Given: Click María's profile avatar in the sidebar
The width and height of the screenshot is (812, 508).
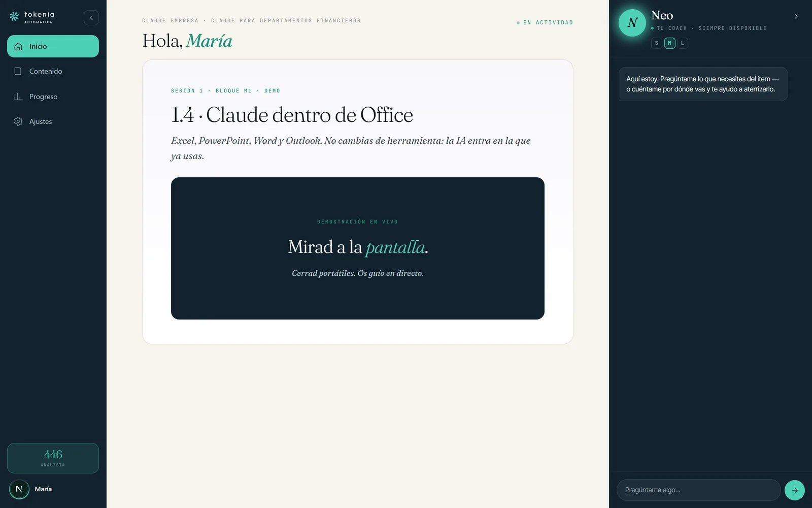Looking at the screenshot, I should pos(19,489).
